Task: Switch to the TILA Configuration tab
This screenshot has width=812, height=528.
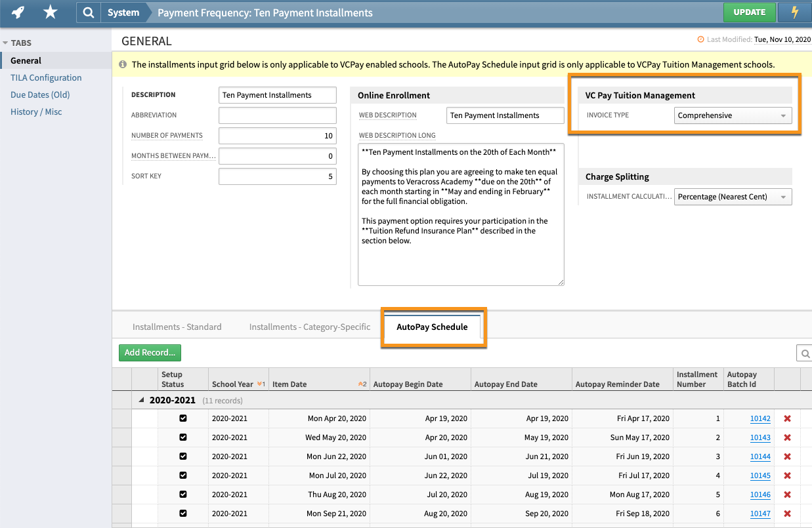Action: (45, 77)
